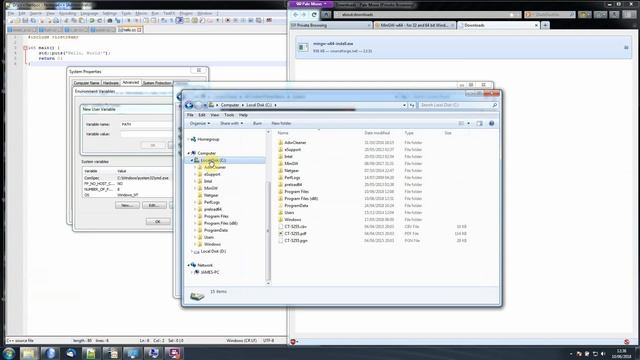
Task: Open Explorer Tools menu
Action: [x=229, y=115]
